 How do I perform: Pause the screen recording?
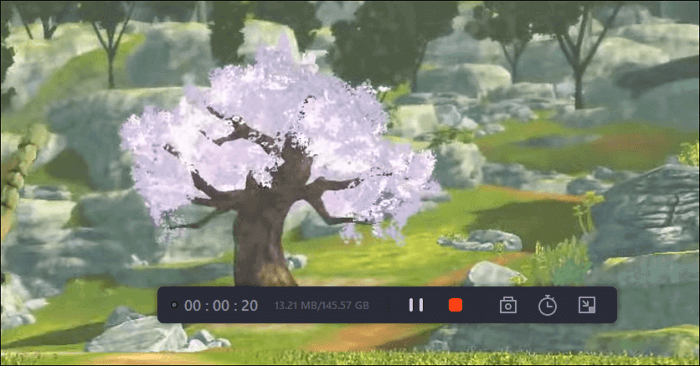click(416, 305)
